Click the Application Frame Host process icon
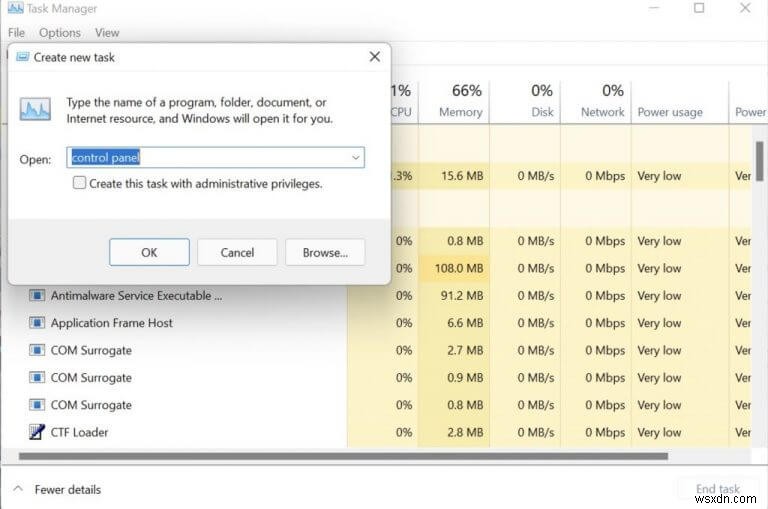Image resolution: width=768 pixels, height=509 pixels. pyautogui.click(x=37, y=323)
